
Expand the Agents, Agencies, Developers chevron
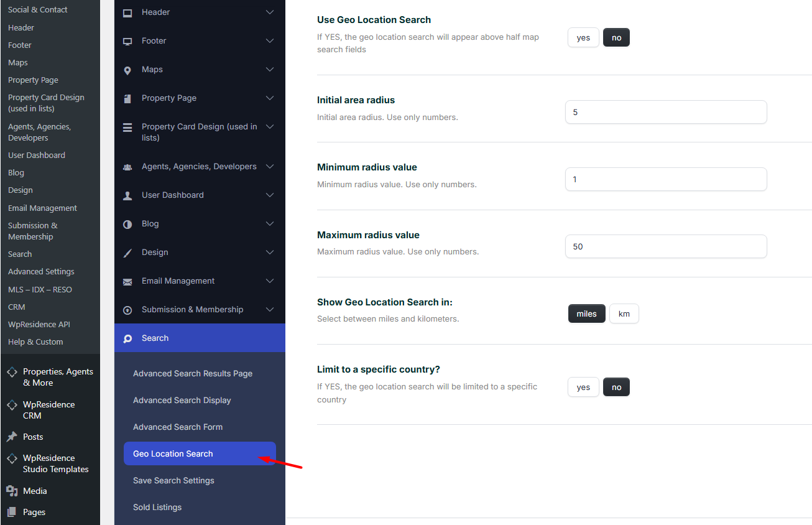point(270,167)
